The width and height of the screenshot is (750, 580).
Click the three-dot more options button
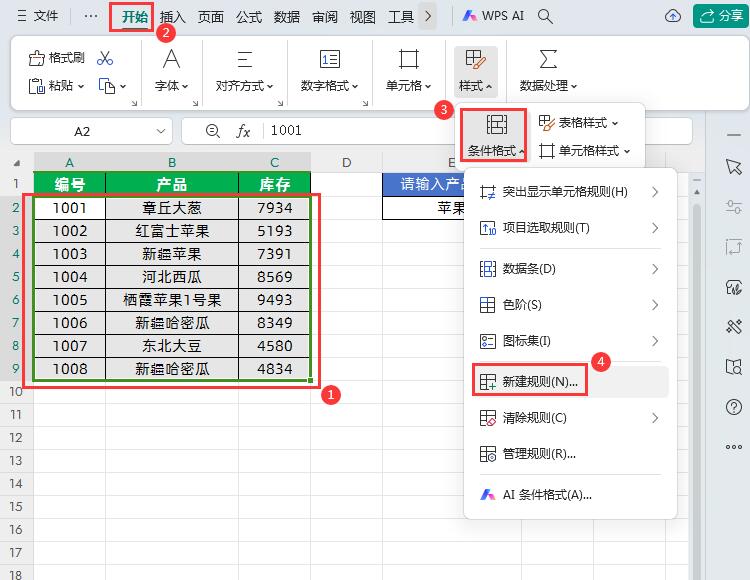[x=90, y=16]
